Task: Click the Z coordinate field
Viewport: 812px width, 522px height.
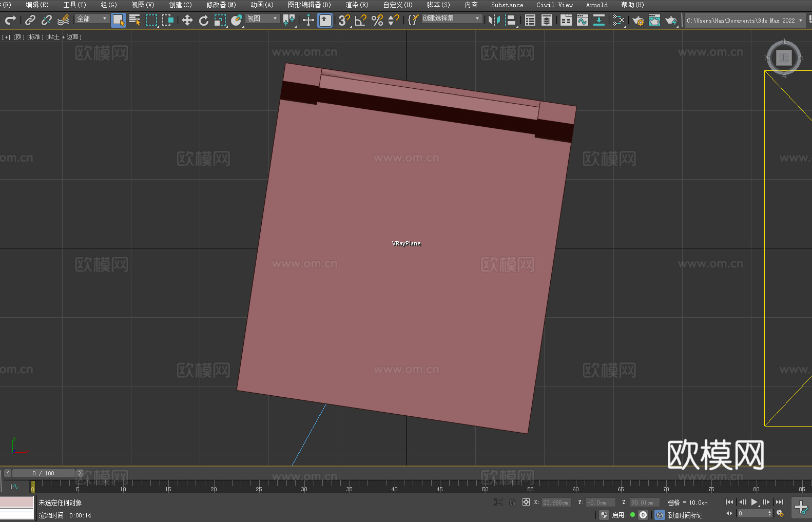Action: (x=644, y=502)
